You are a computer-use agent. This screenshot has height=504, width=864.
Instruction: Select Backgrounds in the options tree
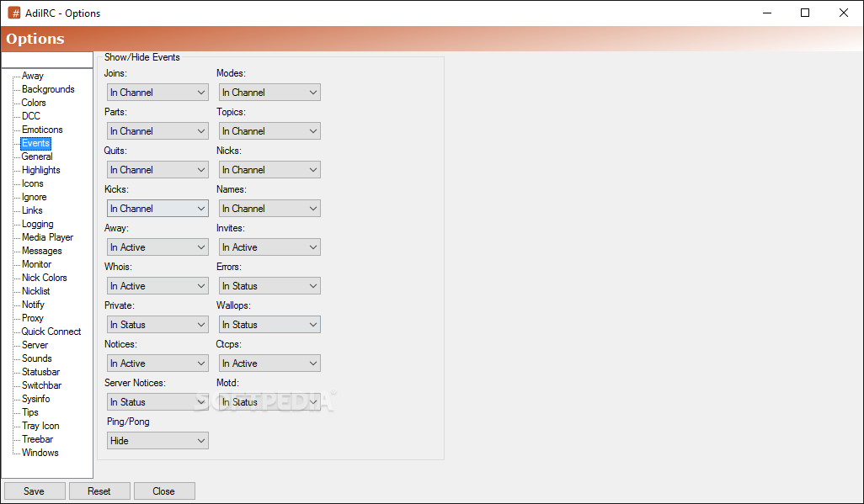(48, 89)
